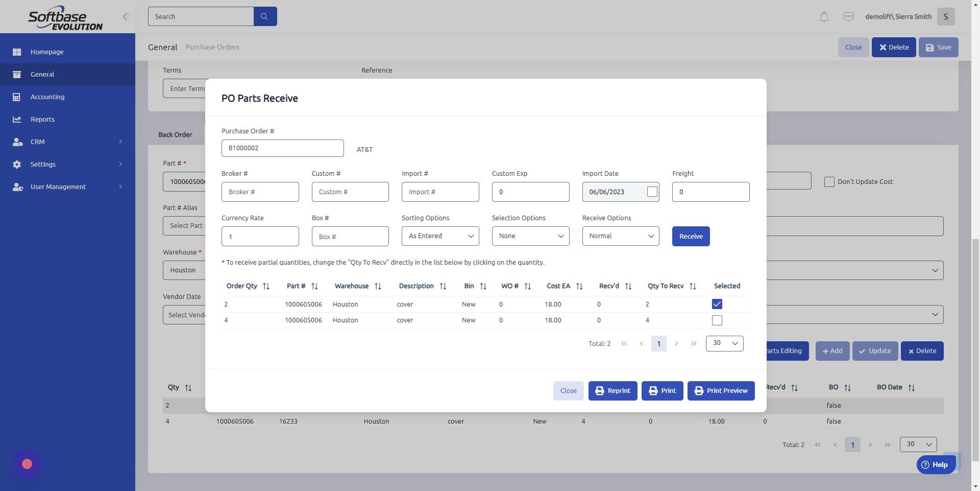Click the red record floating button

(27, 464)
